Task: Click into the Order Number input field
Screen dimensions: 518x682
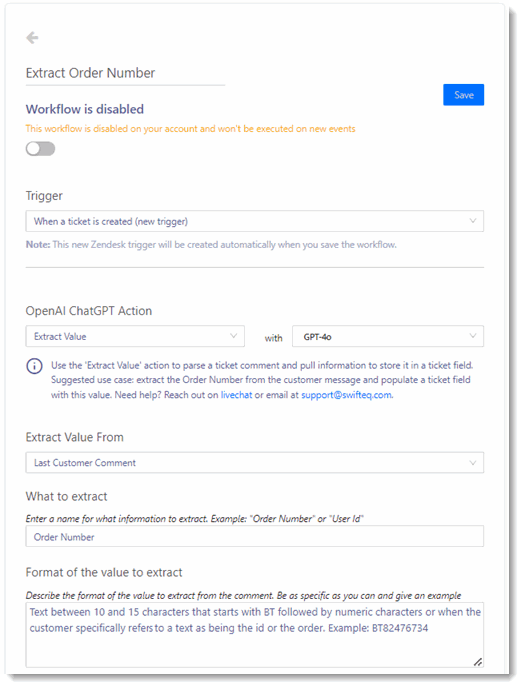Action: point(254,536)
